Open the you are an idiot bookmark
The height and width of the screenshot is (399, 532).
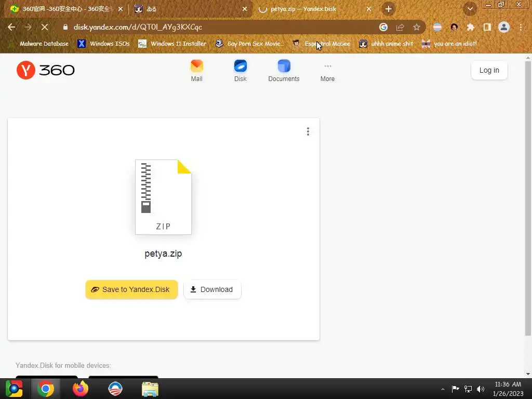449,44
